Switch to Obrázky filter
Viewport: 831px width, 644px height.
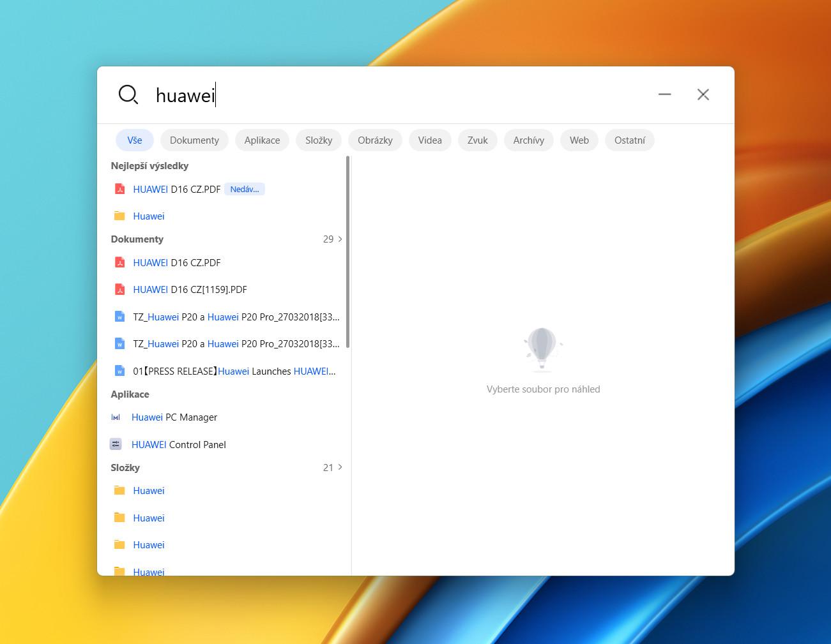pos(375,140)
